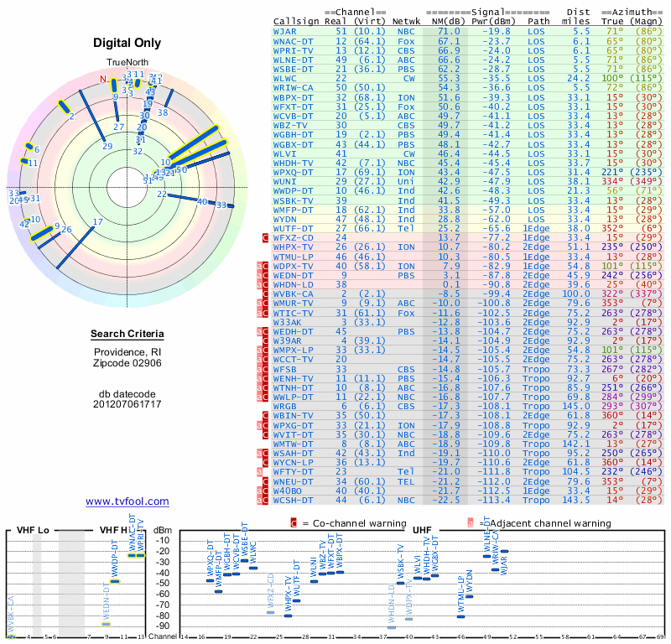
Task: Click the warning badge beside WEDN-DT
Action: coord(263,276)
